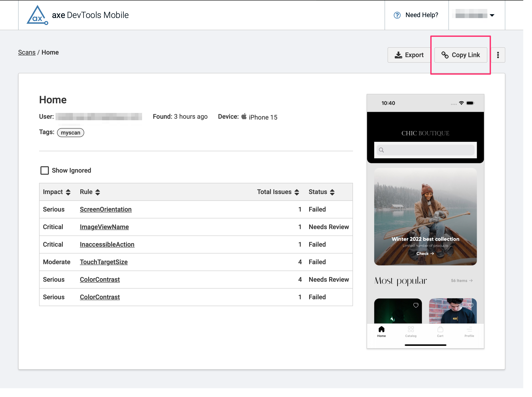Click the search magnifier in phone preview
This screenshot has height=397, width=532.
382,150
